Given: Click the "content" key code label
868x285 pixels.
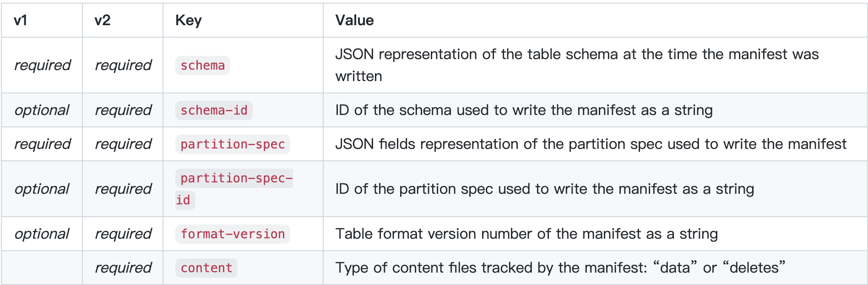Looking at the screenshot, I should click(206, 268).
